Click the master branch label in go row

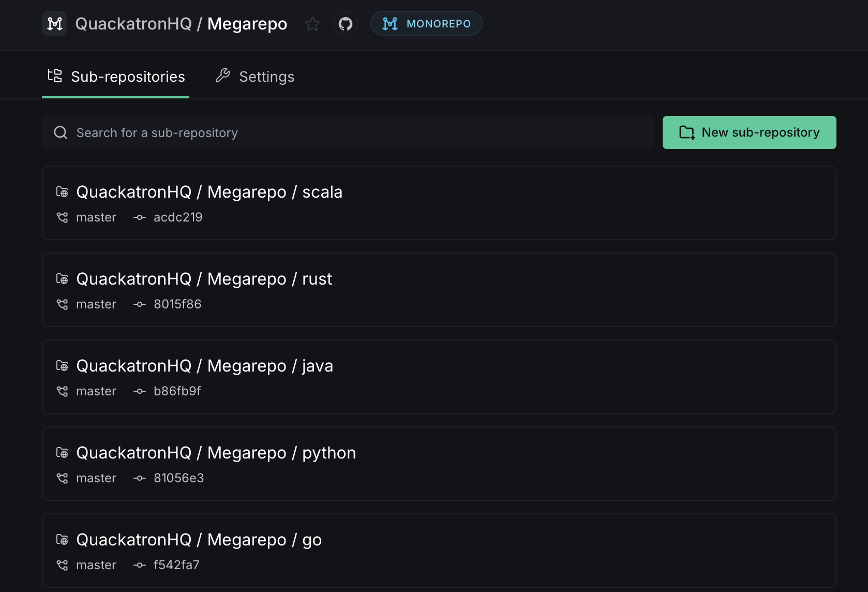click(96, 565)
